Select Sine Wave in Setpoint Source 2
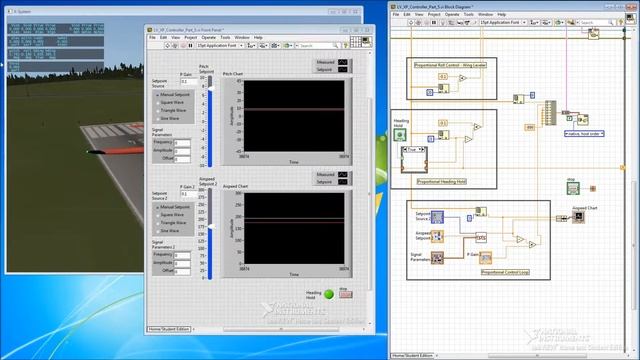Image resolution: width=640 pixels, height=360 pixels. click(x=167, y=231)
